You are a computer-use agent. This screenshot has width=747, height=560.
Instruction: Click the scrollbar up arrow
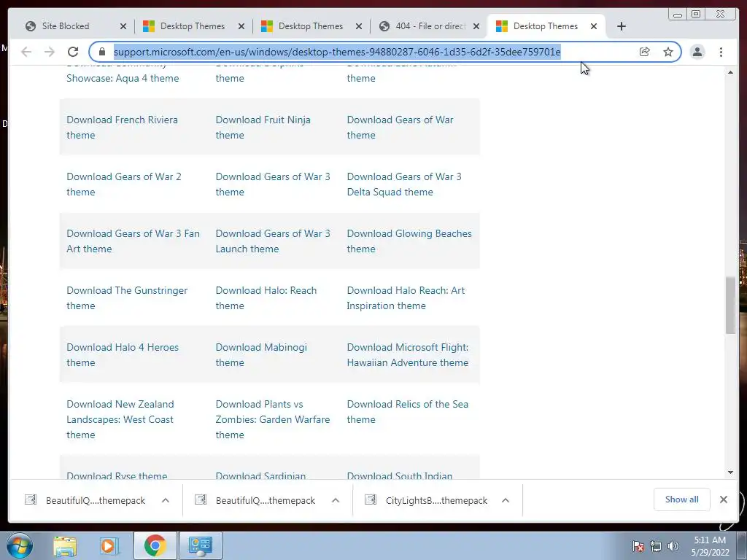tap(730, 72)
